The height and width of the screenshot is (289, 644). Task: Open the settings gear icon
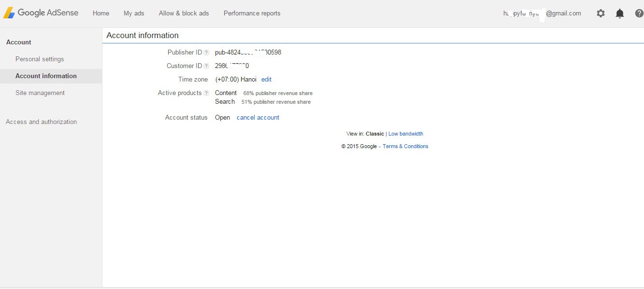(x=601, y=14)
